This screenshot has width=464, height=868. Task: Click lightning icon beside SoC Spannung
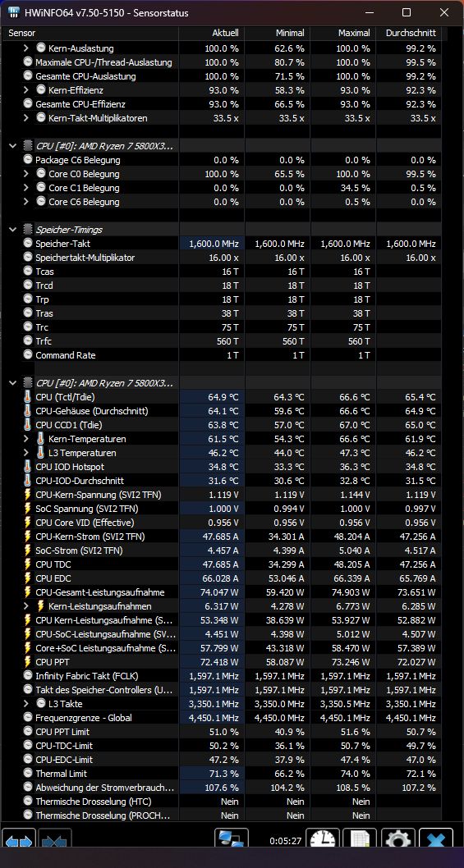[28, 508]
